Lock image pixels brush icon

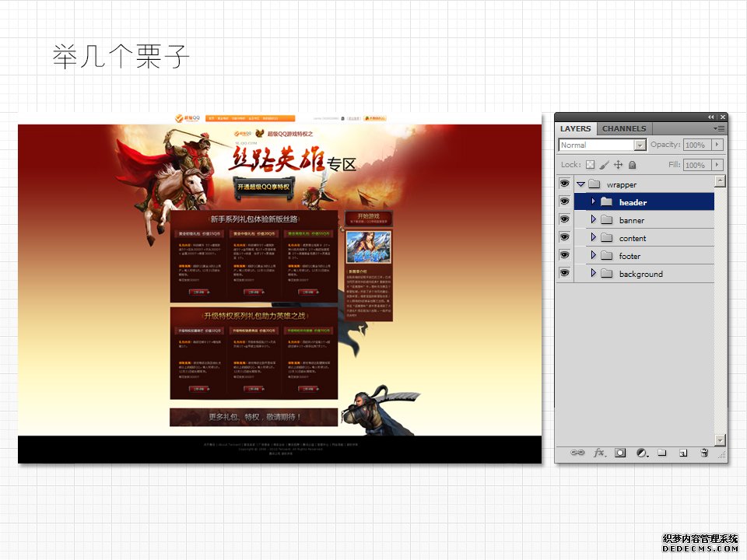tap(604, 165)
